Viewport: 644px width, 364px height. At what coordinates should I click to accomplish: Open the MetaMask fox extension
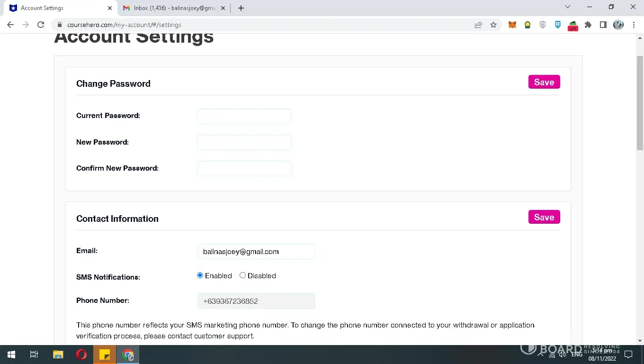(x=512, y=25)
